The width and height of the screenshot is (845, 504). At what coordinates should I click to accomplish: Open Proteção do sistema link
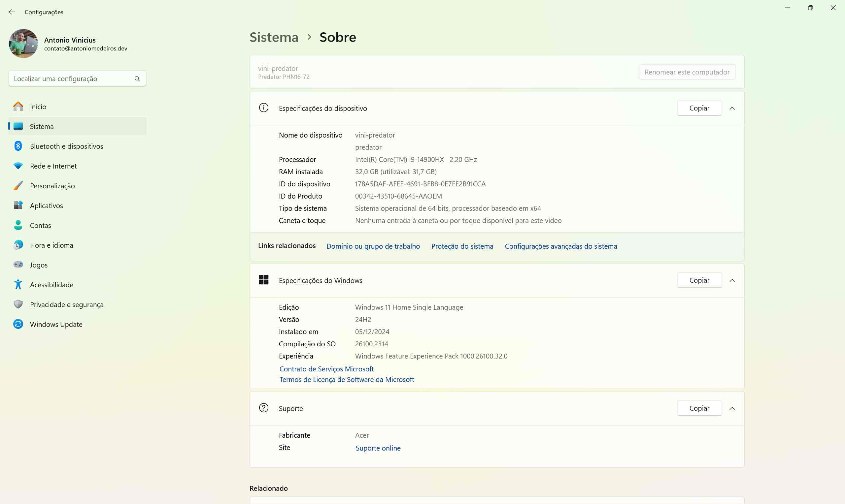point(462,246)
